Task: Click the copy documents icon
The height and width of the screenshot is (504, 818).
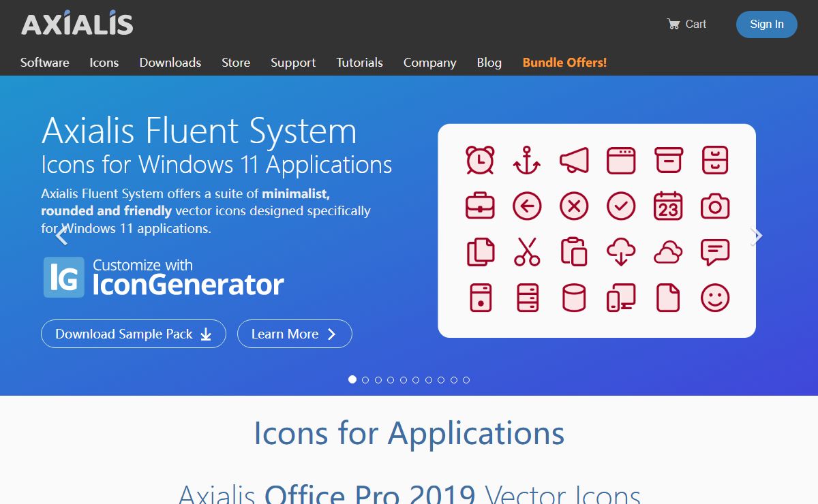Action: 480,251
